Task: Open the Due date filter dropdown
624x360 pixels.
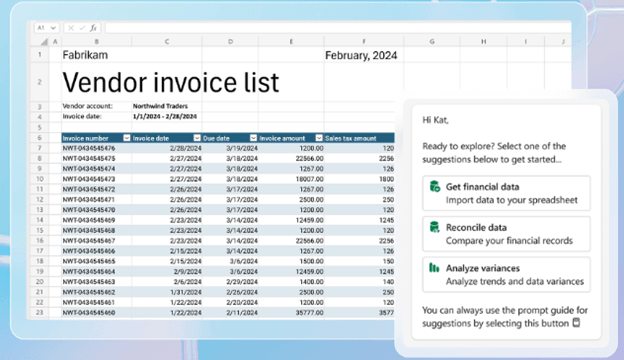Action: pyautogui.click(x=253, y=138)
